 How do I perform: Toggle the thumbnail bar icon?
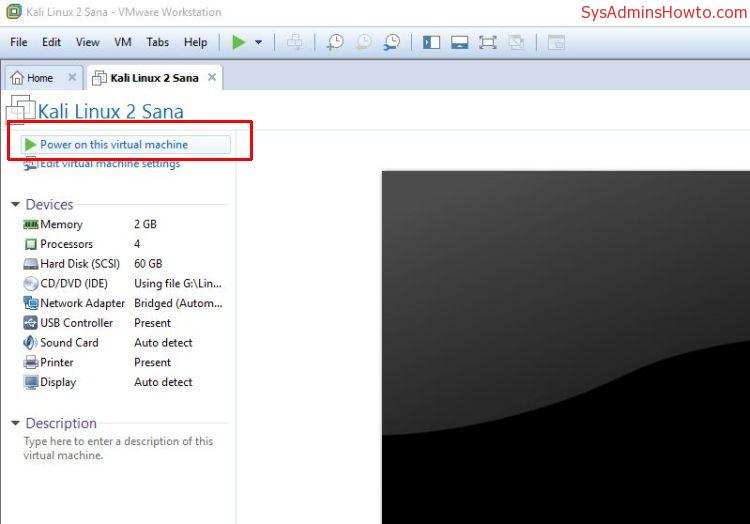point(460,42)
